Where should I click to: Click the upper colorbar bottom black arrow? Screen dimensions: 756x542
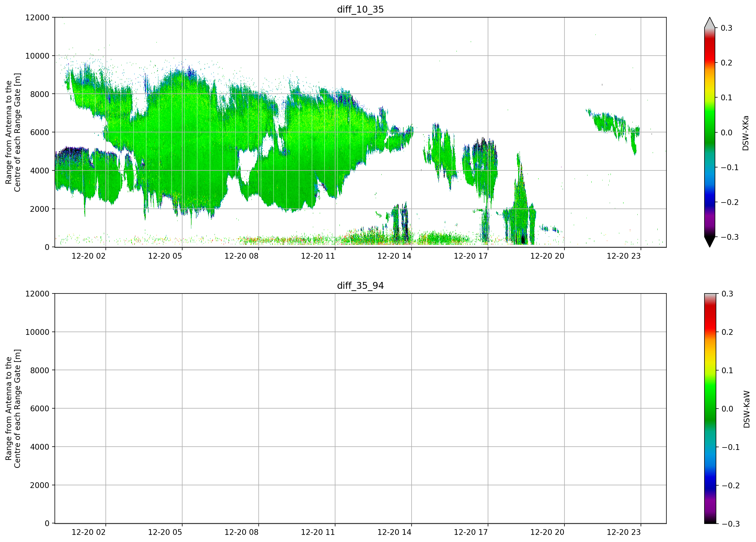(710, 242)
